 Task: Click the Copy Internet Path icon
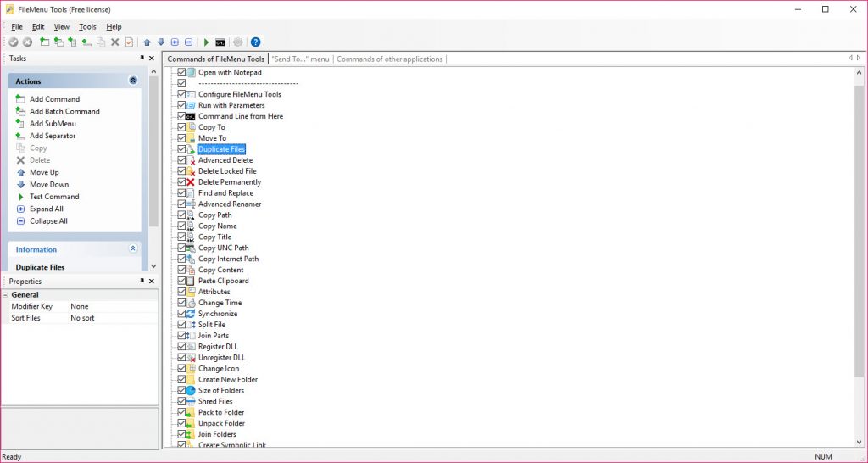pyautogui.click(x=191, y=259)
